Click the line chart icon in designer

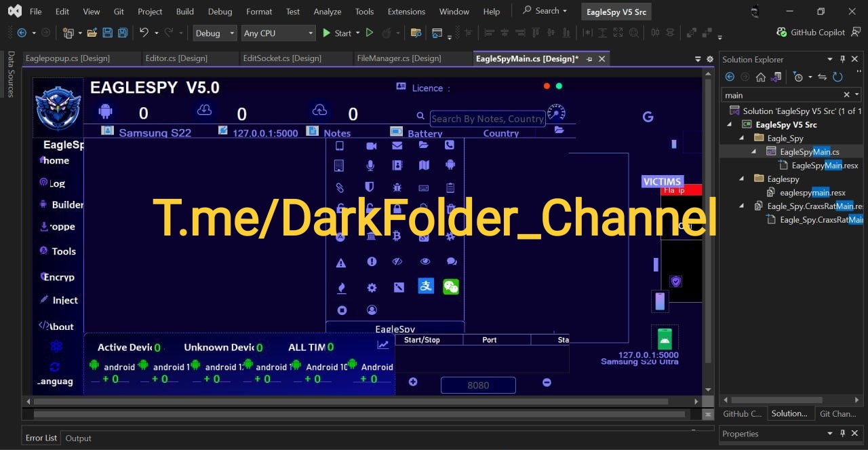[383, 345]
